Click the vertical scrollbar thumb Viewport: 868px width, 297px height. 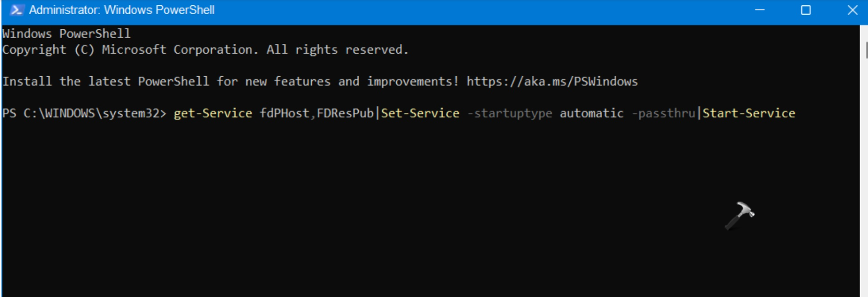(x=866, y=50)
